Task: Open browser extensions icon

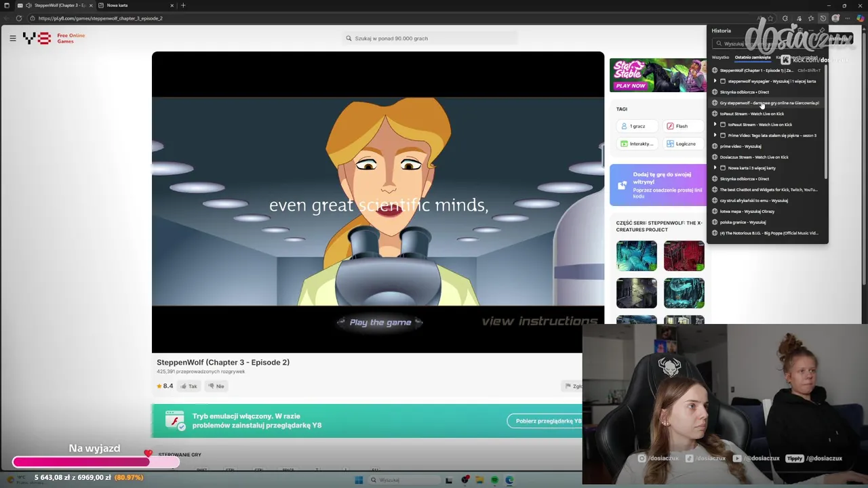Action: coord(785,18)
